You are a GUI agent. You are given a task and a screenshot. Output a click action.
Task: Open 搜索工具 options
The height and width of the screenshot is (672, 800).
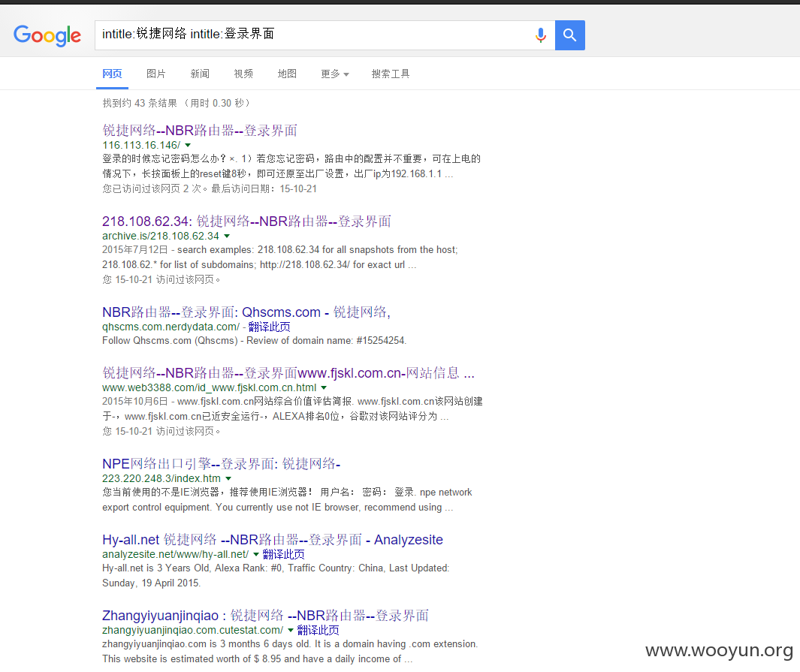pos(391,74)
